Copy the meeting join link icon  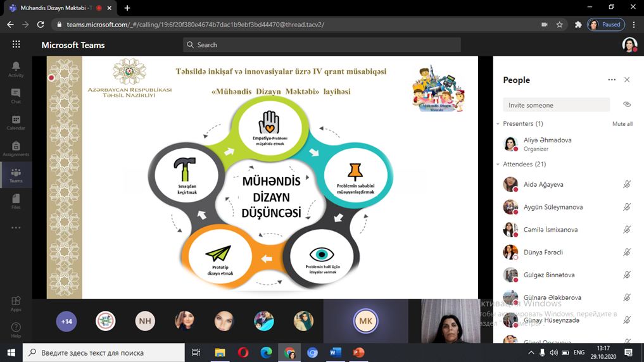(x=627, y=104)
